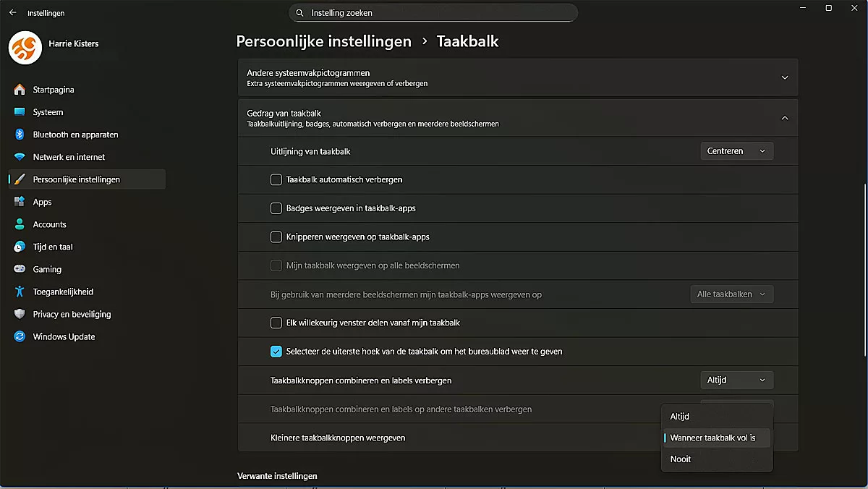Collapse the Gedrag van taakbalk section
This screenshot has width=868, height=489.
(785, 117)
